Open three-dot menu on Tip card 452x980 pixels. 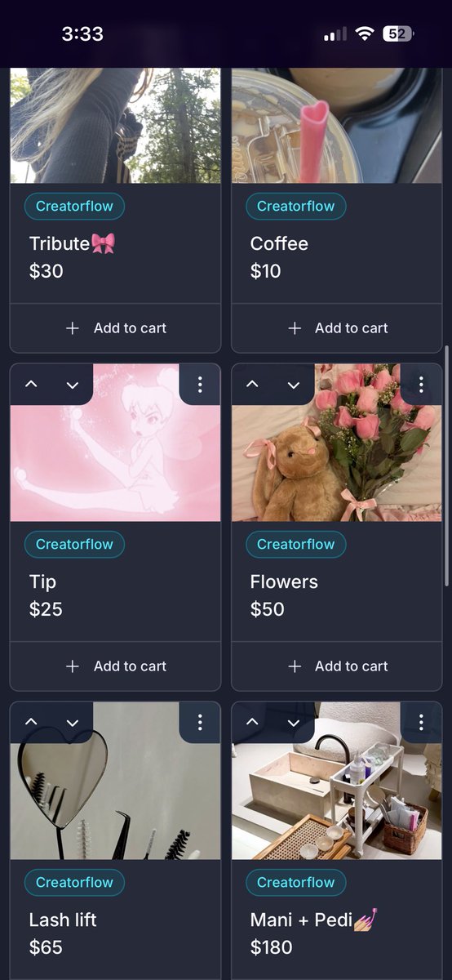tap(200, 385)
